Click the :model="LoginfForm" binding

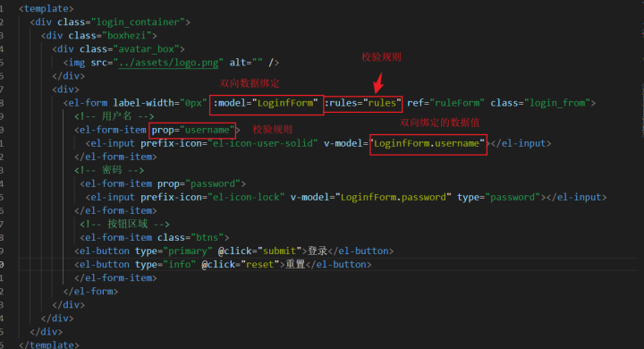click(266, 103)
